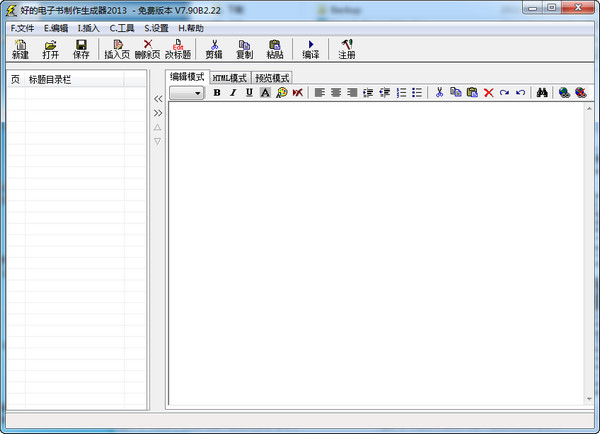Click the 保存 (Save) toolbar icon

pos(81,49)
